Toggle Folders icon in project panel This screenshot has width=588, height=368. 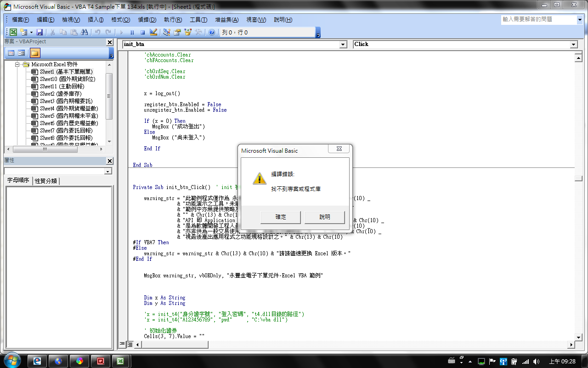point(35,53)
